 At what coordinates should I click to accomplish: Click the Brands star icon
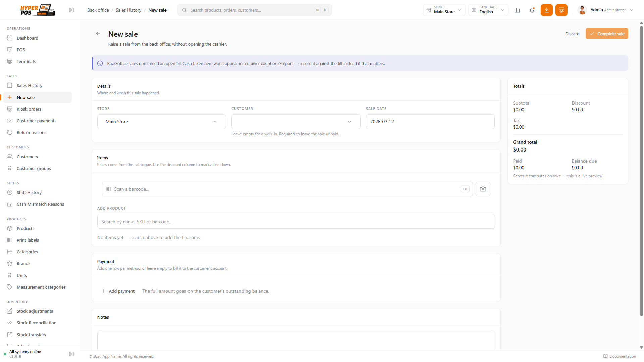pyautogui.click(x=10, y=263)
